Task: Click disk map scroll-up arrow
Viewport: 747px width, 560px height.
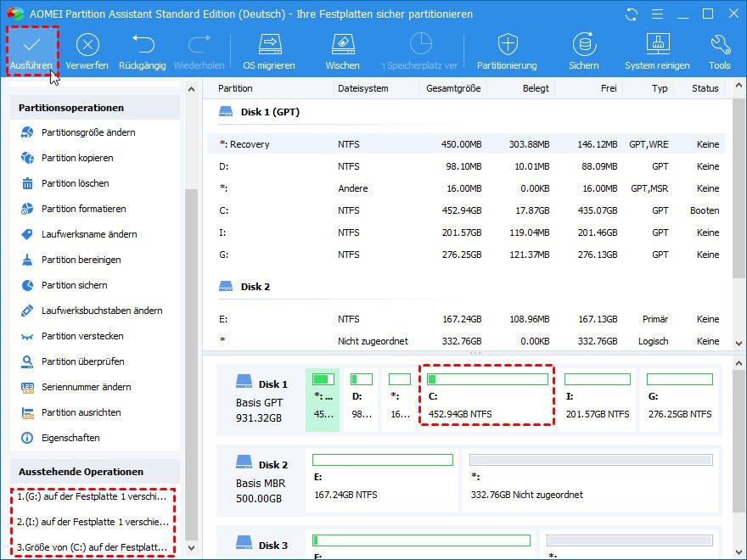Action: (739, 363)
